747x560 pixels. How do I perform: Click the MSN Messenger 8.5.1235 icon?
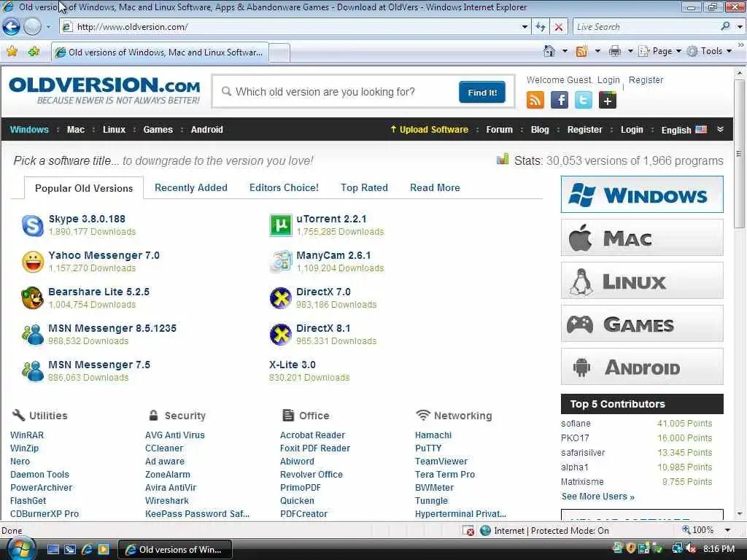point(33,335)
